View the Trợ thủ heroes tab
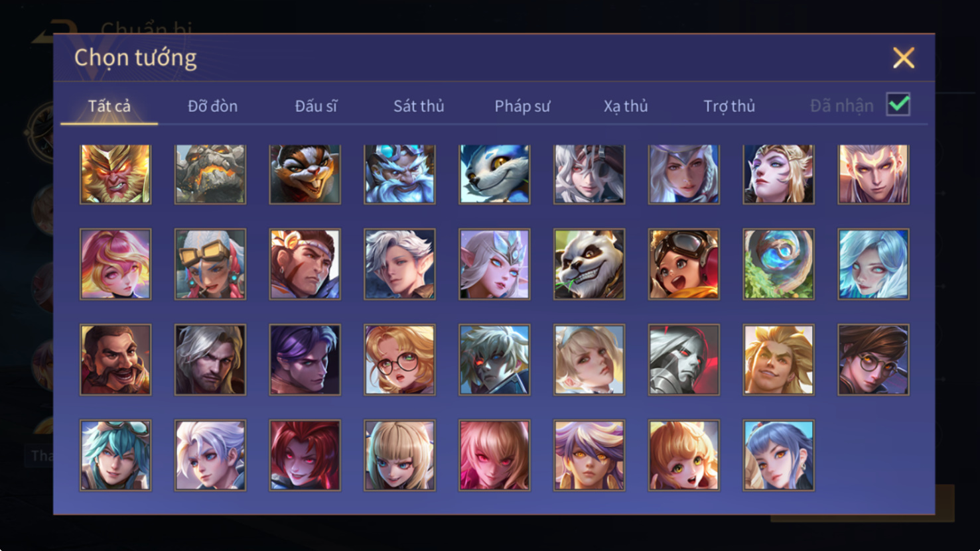The image size is (980, 551). [729, 106]
